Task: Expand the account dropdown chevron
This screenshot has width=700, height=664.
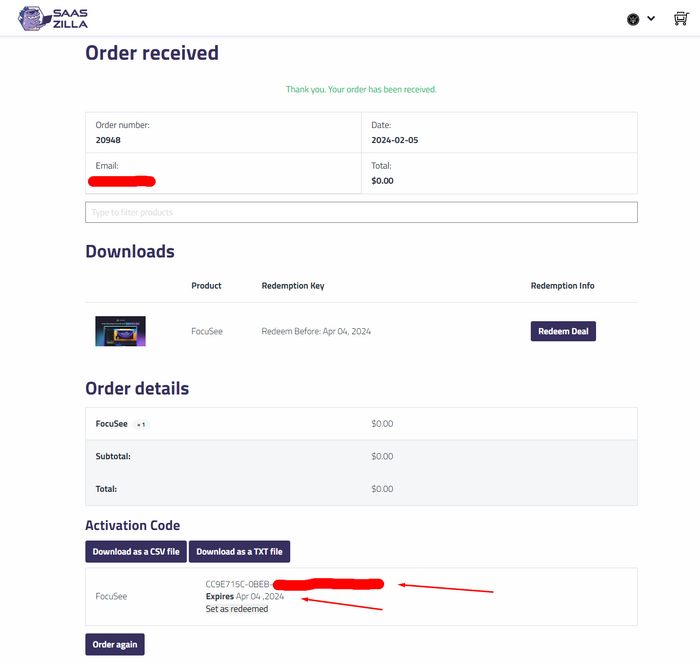Action: (651, 18)
